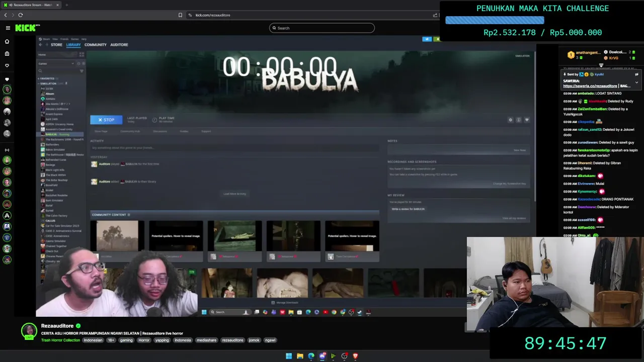Viewport: 644px width, 362px height.
Task: Bookmark the page using address bar icon
Action: (180, 15)
